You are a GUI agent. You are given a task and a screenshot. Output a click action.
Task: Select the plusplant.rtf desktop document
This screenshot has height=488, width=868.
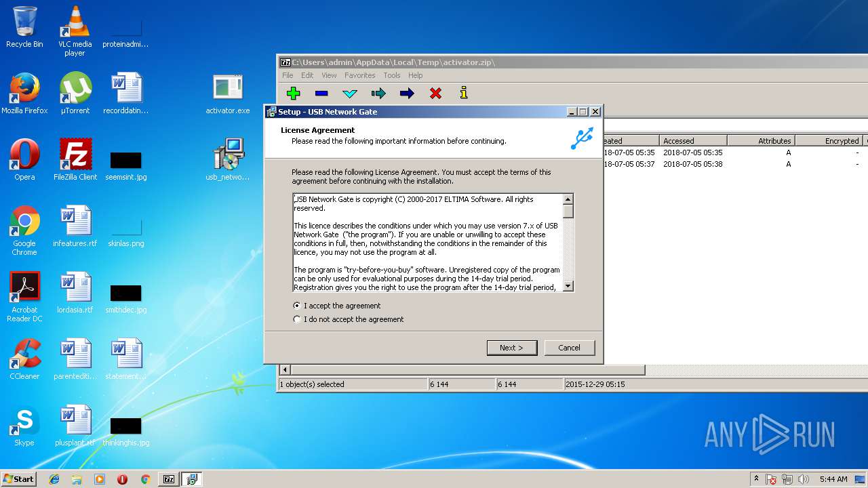pos(75,426)
